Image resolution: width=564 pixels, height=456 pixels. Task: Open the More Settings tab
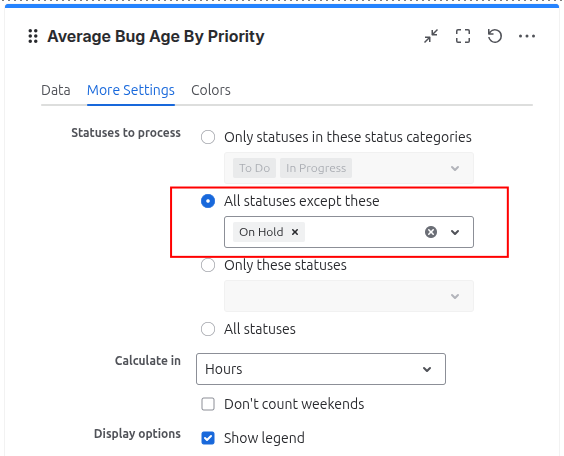[131, 90]
